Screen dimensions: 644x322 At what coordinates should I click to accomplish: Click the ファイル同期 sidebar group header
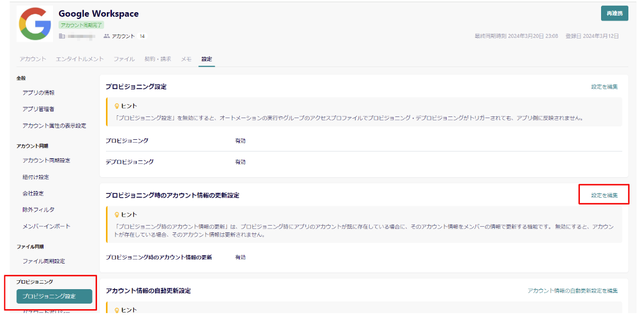(x=30, y=247)
